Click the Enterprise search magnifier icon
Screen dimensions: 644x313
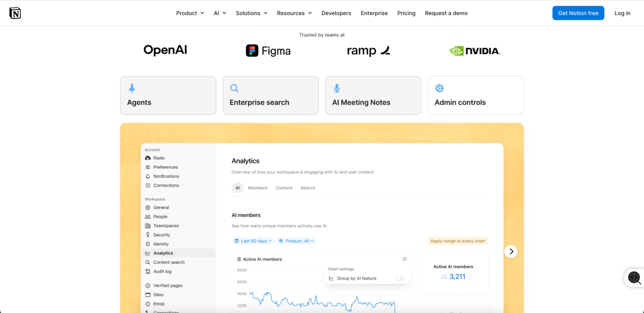click(x=234, y=88)
